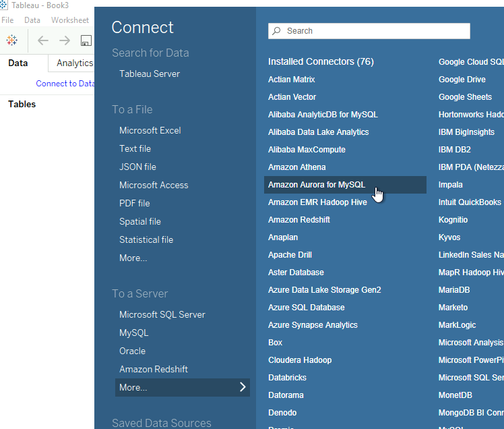
Task: Select the MarkLogic connector
Action: click(x=457, y=325)
